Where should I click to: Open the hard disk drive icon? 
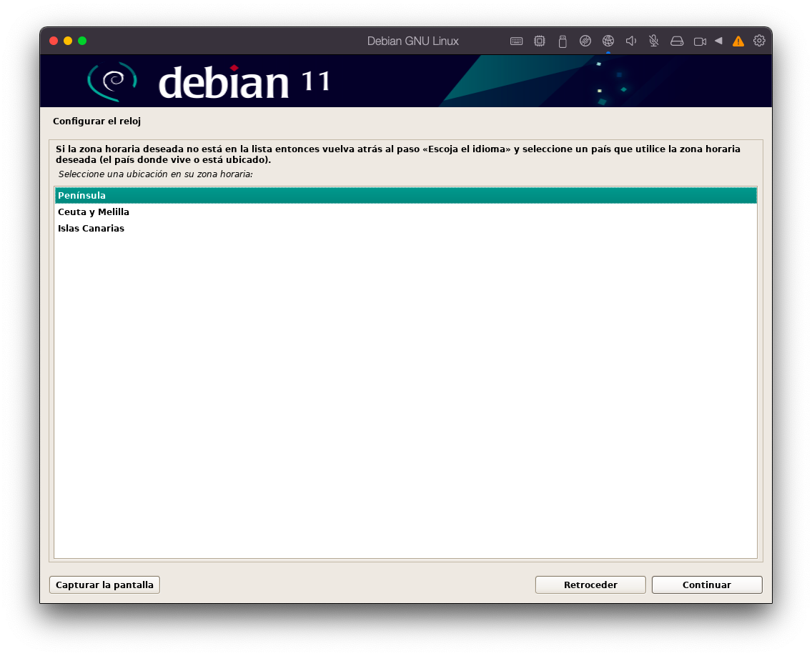[677, 41]
